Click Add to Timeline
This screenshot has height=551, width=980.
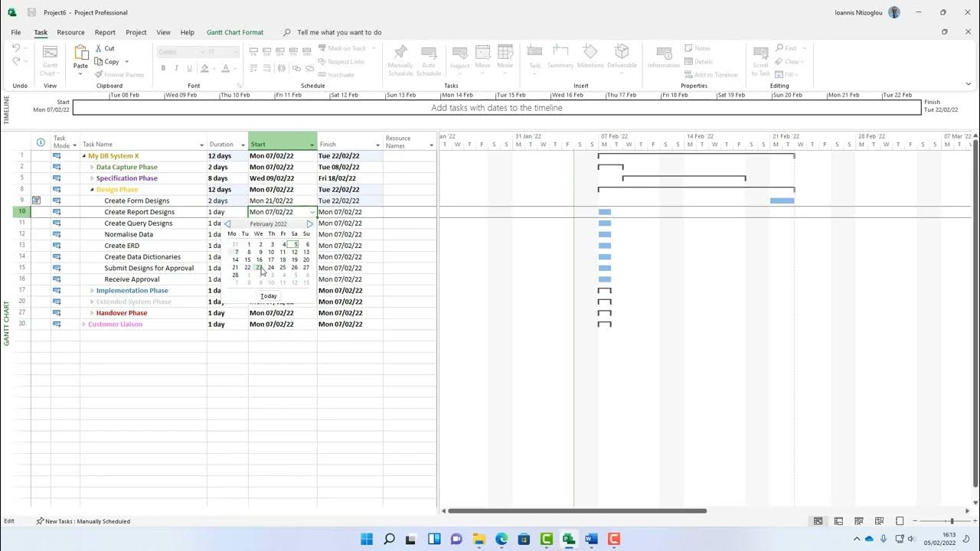click(x=710, y=74)
